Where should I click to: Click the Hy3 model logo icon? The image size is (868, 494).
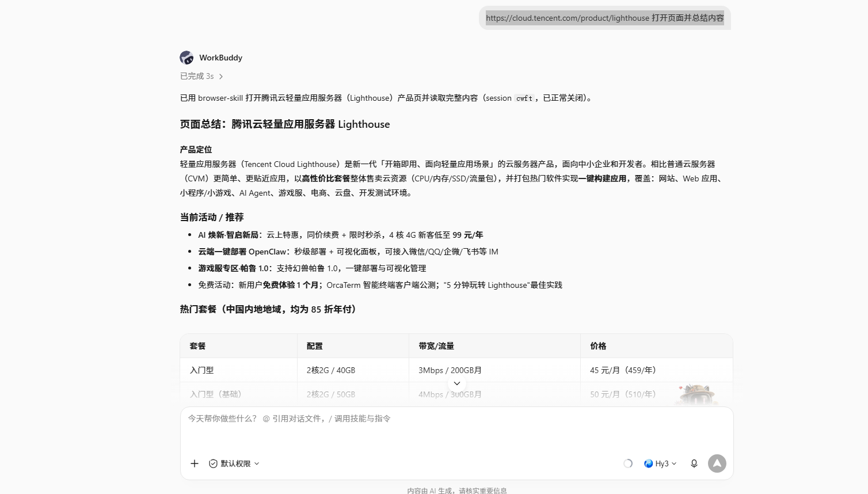click(649, 463)
